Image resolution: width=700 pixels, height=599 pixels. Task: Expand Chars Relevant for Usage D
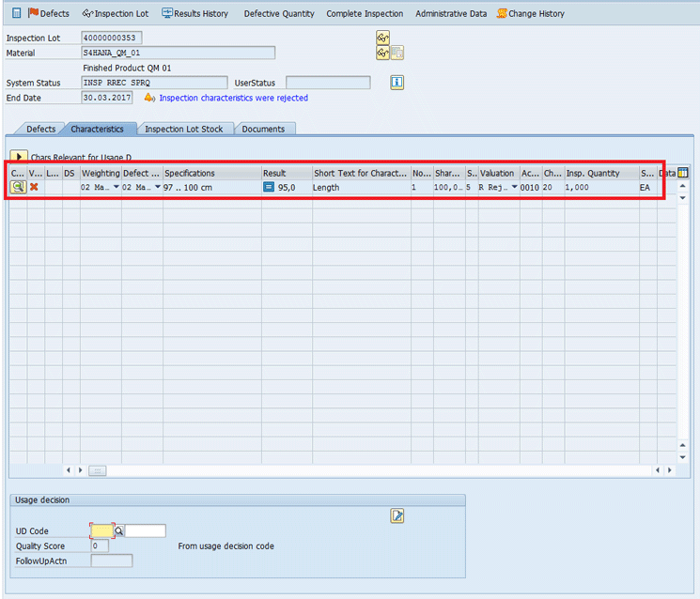pos(19,157)
